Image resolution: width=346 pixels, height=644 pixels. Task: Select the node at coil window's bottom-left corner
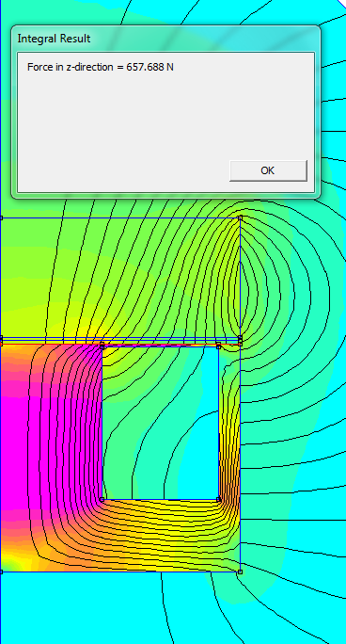pyautogui.click(x=102, y=499)
